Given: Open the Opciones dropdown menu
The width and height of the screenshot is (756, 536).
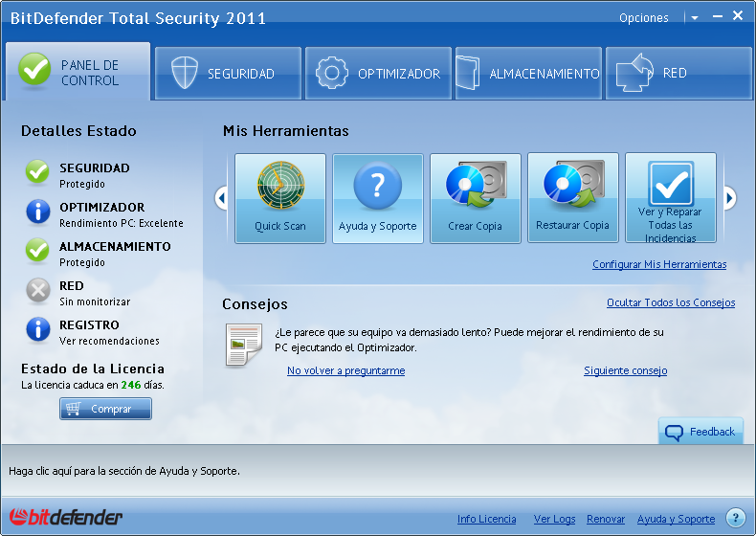Looking at the screenshot, I should (644, 18).
